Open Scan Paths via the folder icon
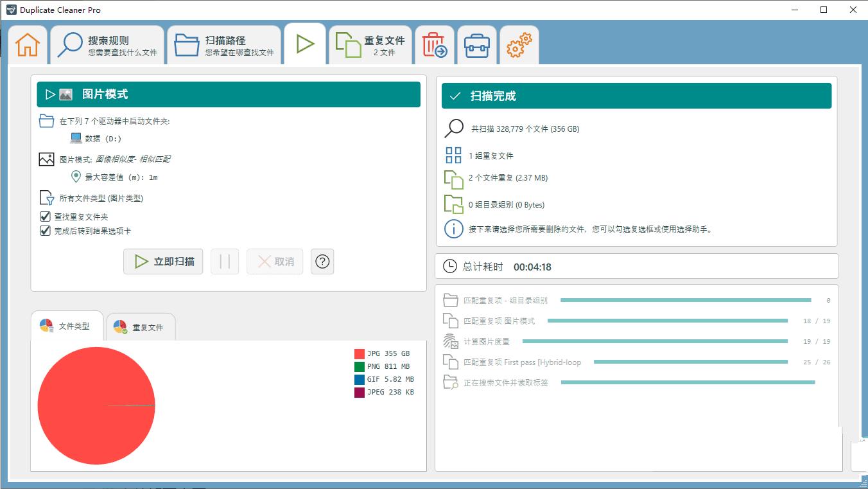The height and width of the screenshot is (489, 868). 186,44
